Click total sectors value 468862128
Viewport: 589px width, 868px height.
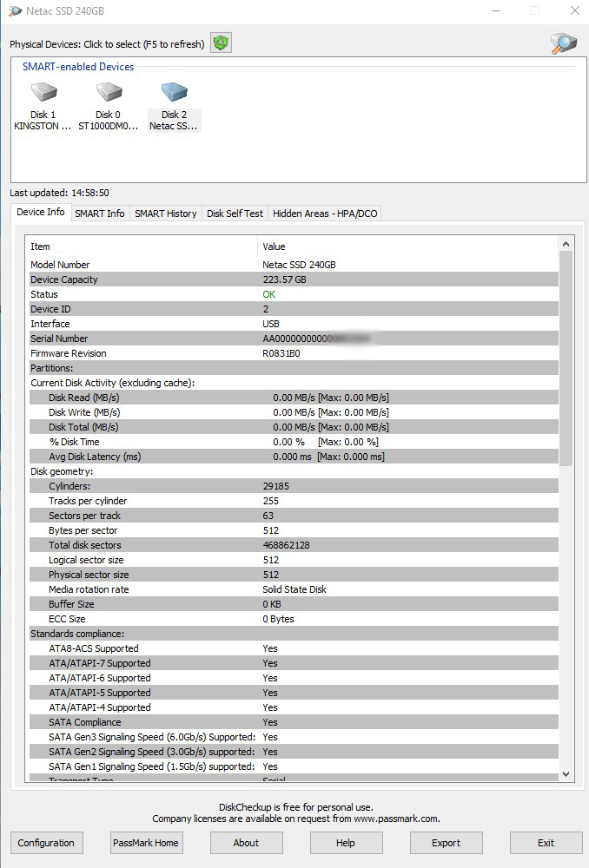point(287,545)
